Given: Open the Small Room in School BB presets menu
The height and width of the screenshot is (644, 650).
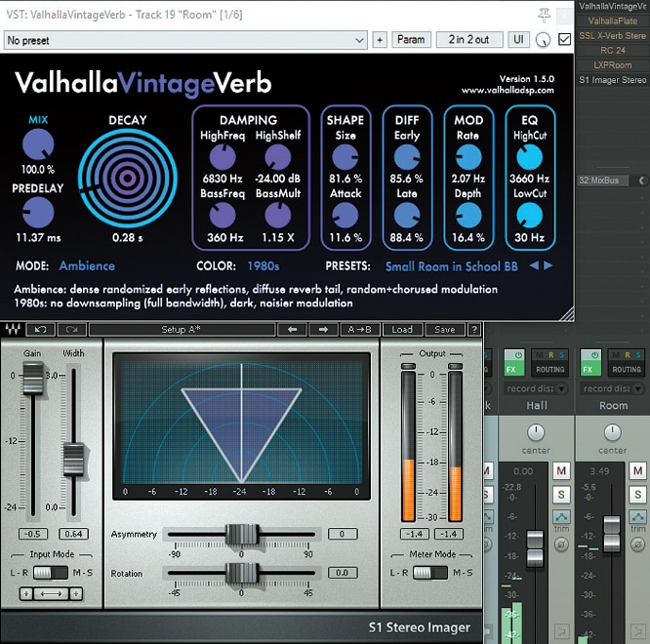Looking at the screenshot, I should [452, 266].
